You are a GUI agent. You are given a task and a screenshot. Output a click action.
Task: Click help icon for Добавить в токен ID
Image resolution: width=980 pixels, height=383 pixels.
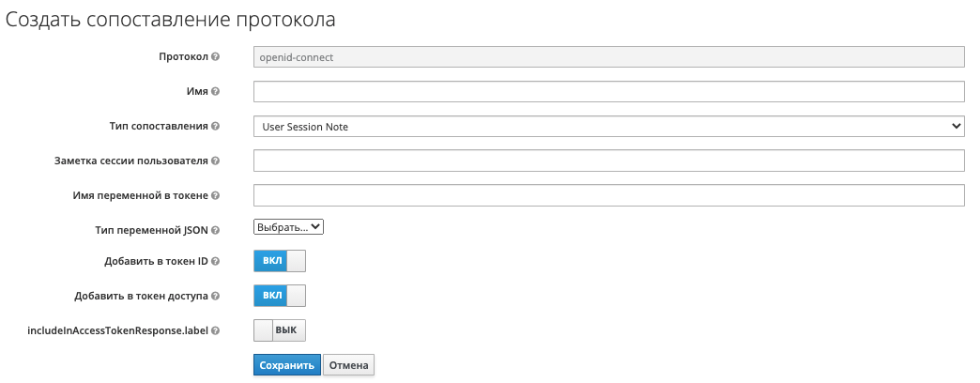(x=216, y=262)
